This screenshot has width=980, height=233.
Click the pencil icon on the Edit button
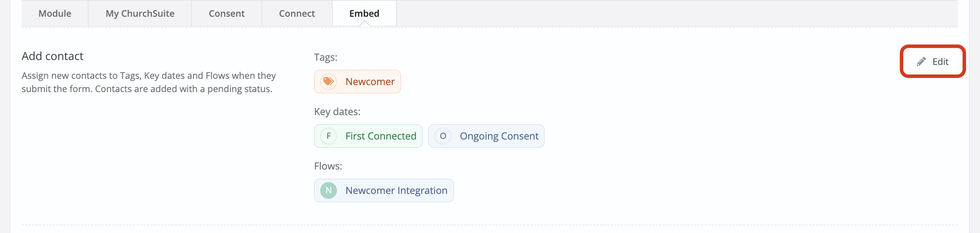tap(921, 61)
